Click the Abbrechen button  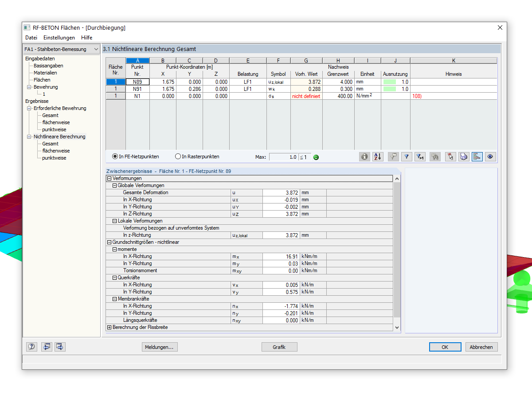[481, 347]
